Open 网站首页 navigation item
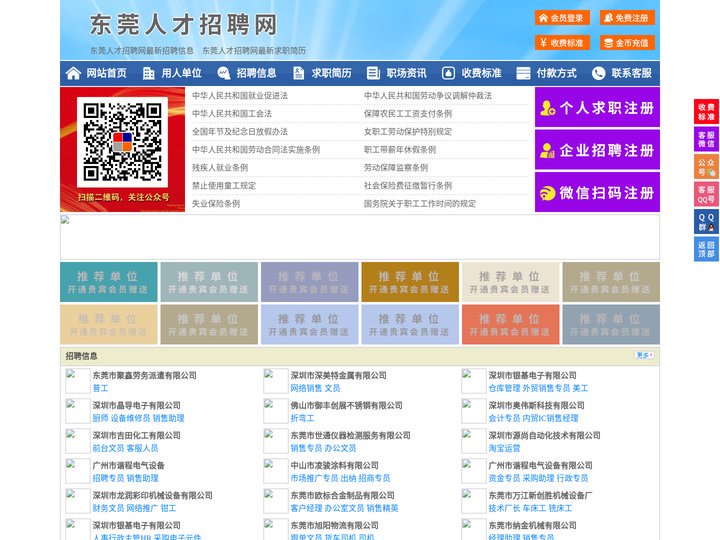Viewport: 720px width, 540px height. 106,73
